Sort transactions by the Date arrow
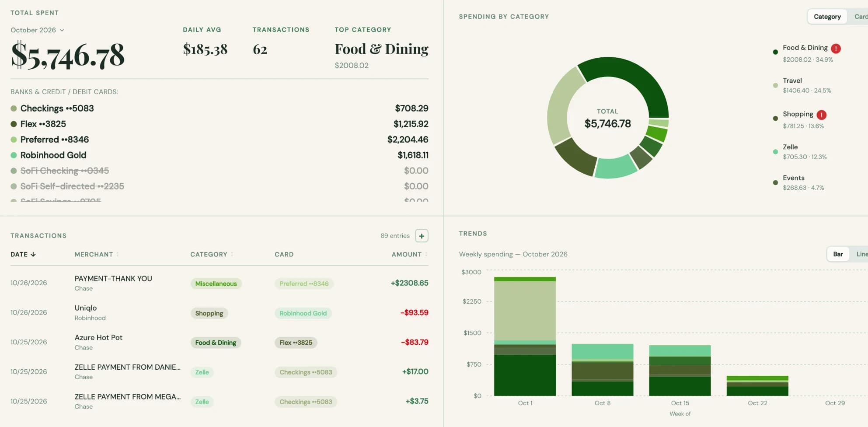 (33, 254)
